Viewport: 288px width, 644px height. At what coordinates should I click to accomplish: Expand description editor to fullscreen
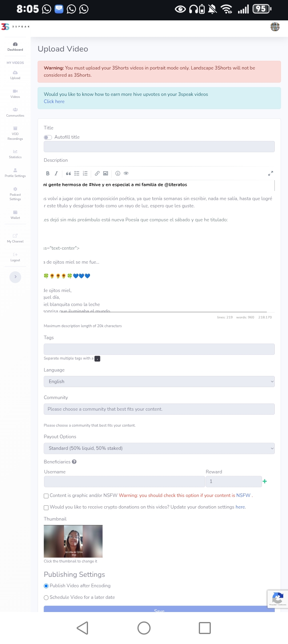pyautogui.click(x=270, y=173)
